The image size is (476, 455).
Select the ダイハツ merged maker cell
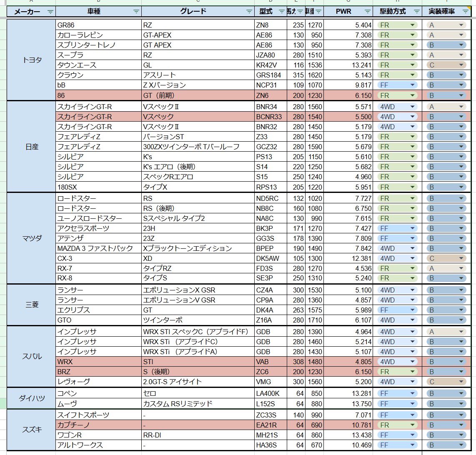pos(31,398)
